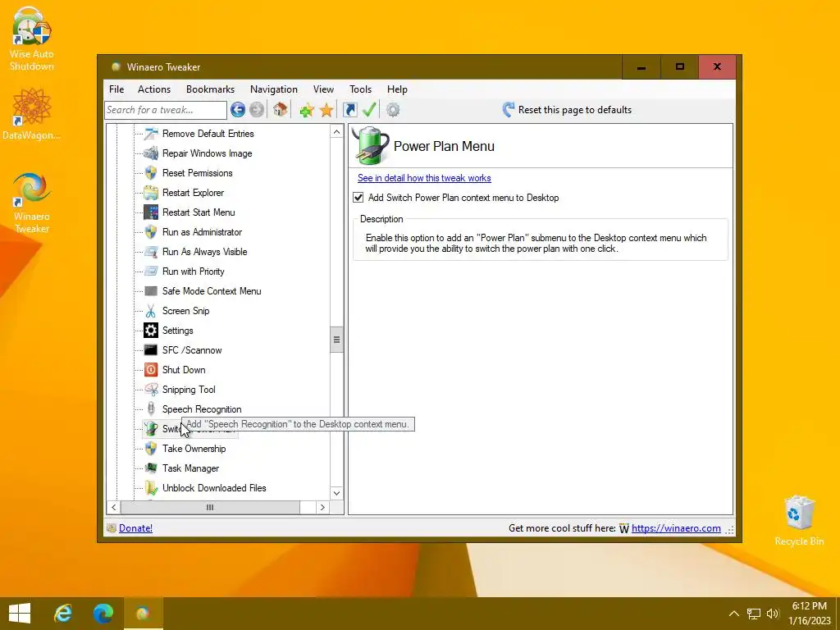Click the Run as Administrator shield icon
Image resolution: width=840 pixels, height=630 pixels.
[151, 232]
